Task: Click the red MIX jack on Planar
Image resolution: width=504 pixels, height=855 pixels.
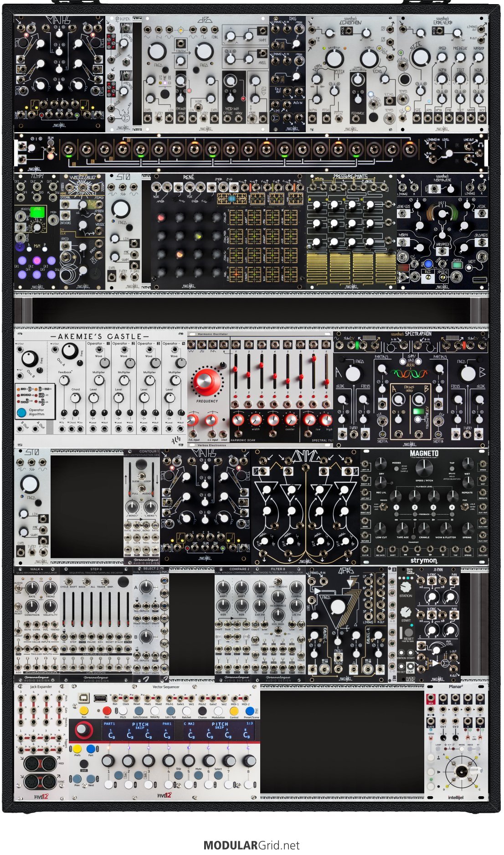Action: pyautogui.click(x=431, y=698)
